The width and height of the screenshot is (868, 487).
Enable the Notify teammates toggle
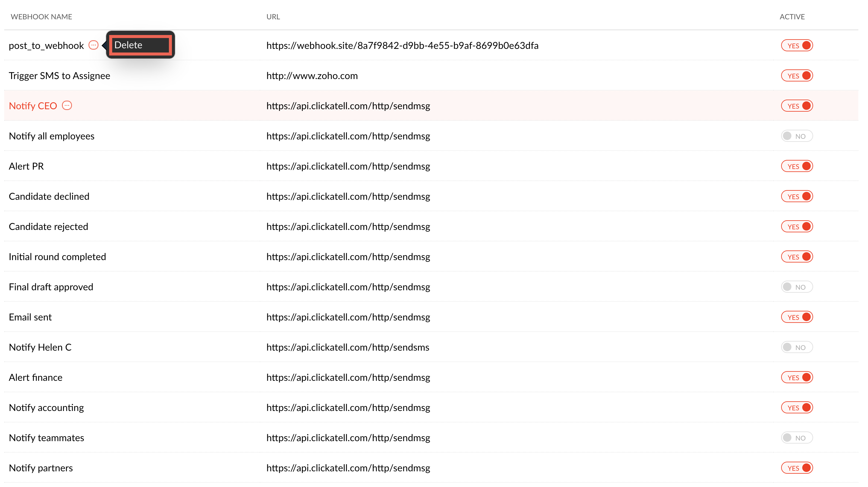pyautogui.click(x=797, y=438)
